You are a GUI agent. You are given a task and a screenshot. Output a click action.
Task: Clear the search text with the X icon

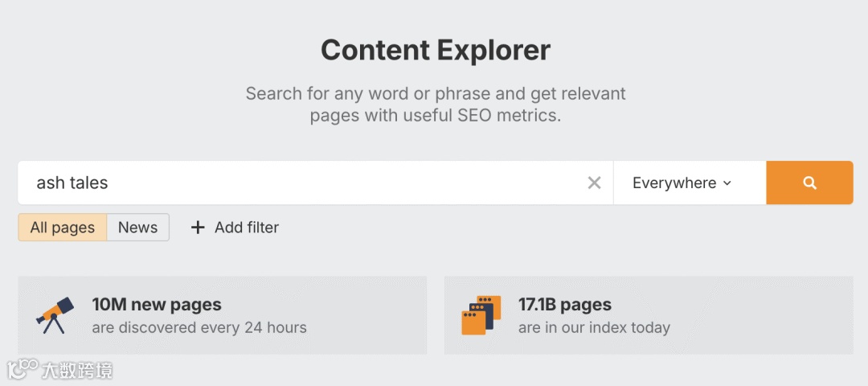point(594,183)
